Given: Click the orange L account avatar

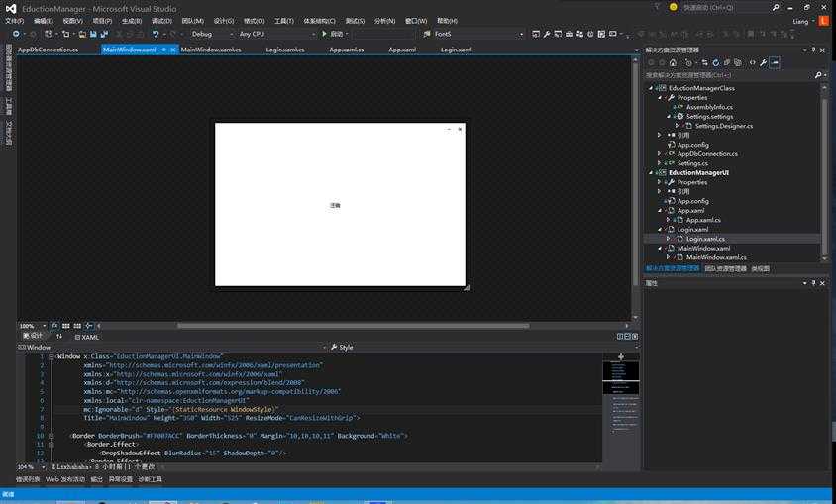Looking at the screenshot, I should [824, 22].
